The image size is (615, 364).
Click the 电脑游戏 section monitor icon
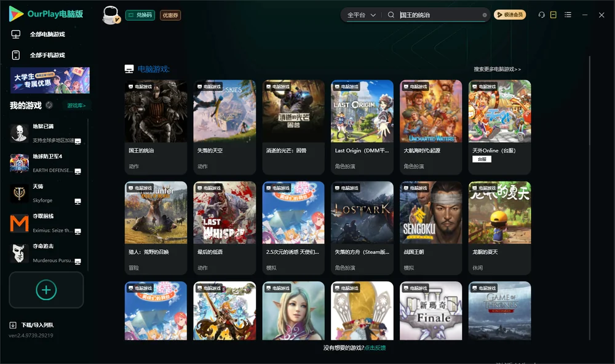click(129, 69)
